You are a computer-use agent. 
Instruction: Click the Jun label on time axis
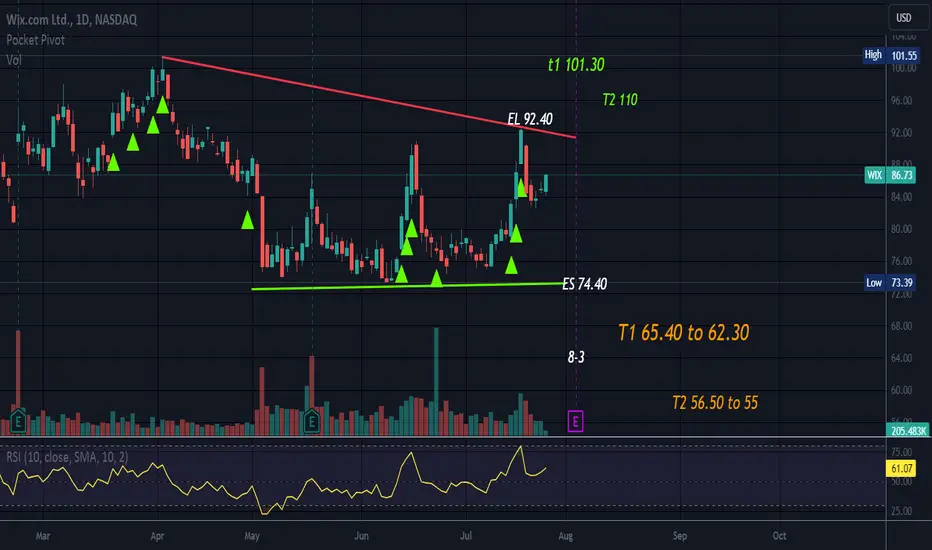(361, 536)
